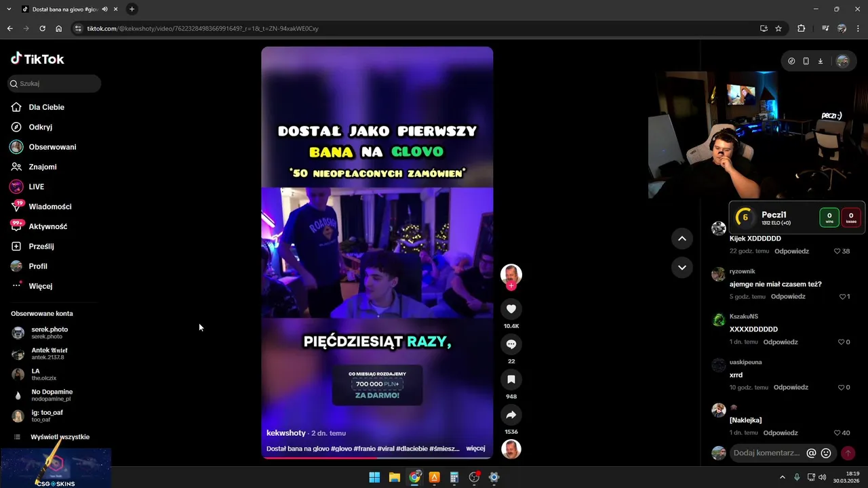The width and height of the screenshot is (868, 488).
Task: Open Odkryj page
Action: (40, 127)
